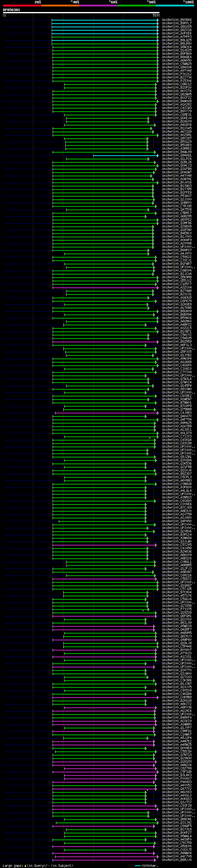The height and width of the screenshot is (868, 197).
Task: Select label UniRef100_Q0KEJ4
Action: [177, 118]
